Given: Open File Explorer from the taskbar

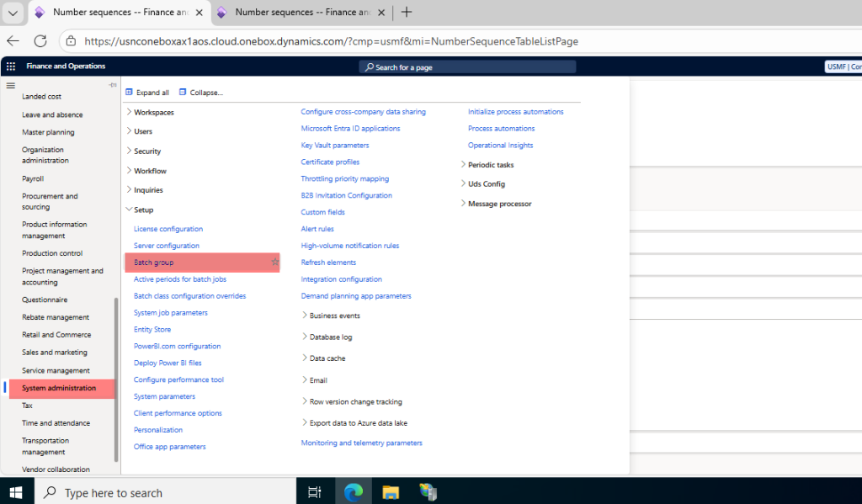Looking at the screenshot, I should point(391,492).
